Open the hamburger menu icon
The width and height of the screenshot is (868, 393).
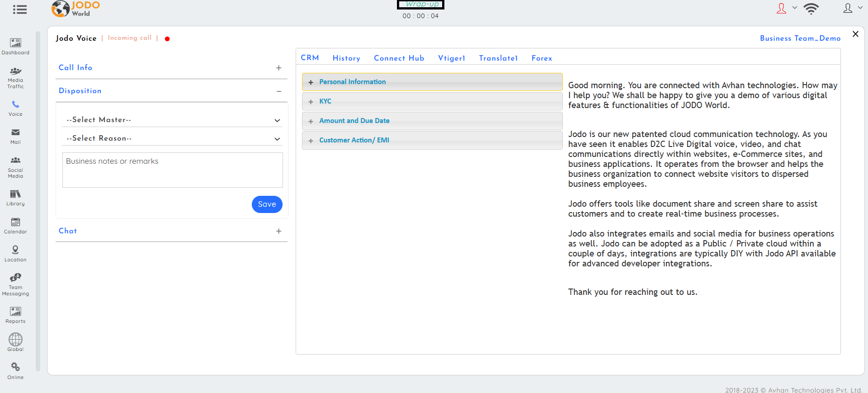(x=19, y=9)
